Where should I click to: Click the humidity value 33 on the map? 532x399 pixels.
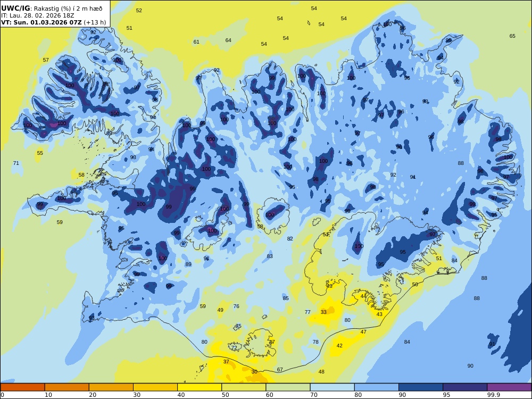[x=323, y=312]
